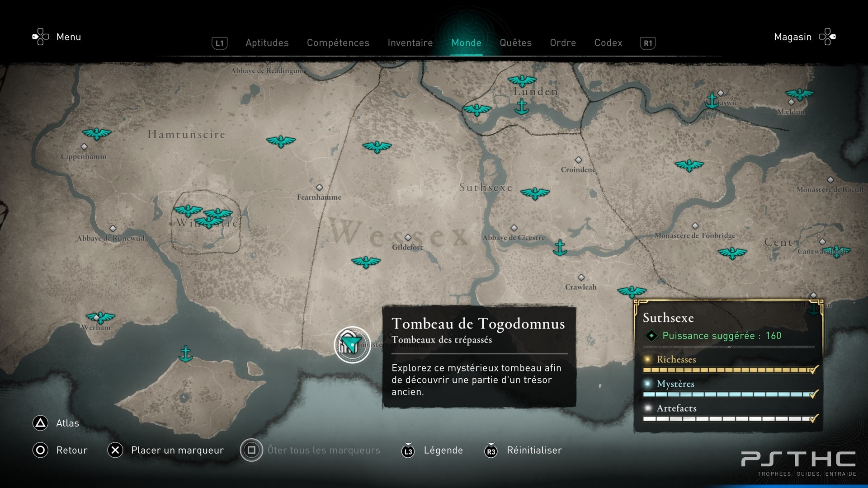Viewport: 868px width, 488px height.
Task: Select the sync point south of Gildefort
Action: point(366,262)
